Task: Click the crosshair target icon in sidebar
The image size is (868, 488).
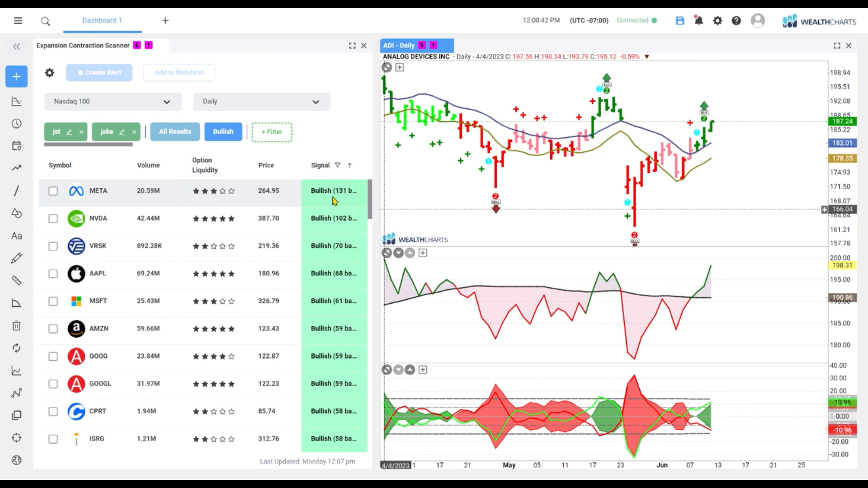Action: (16, 437)
